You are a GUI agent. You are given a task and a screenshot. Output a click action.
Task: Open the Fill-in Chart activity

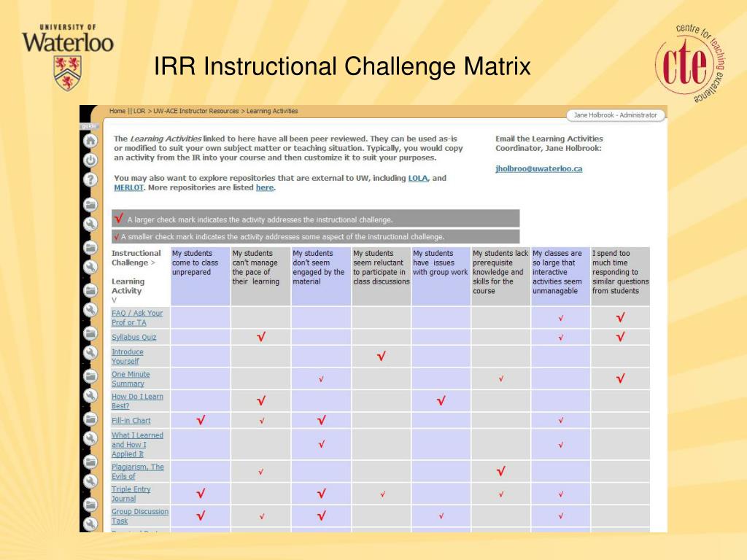131,421
